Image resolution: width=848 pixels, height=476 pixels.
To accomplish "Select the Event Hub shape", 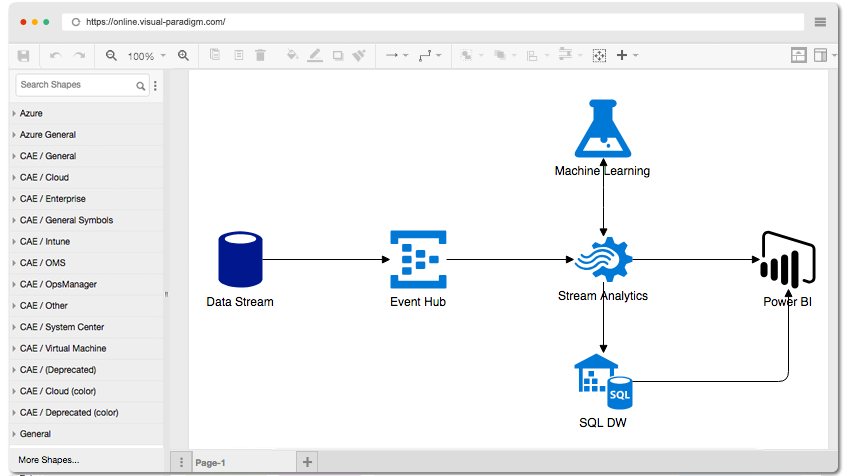I will click(x=418, y=259).
